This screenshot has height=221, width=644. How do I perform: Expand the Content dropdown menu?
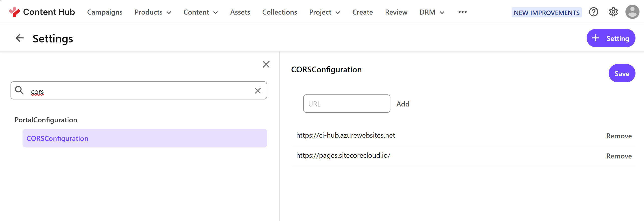click(x=200, y=12)
